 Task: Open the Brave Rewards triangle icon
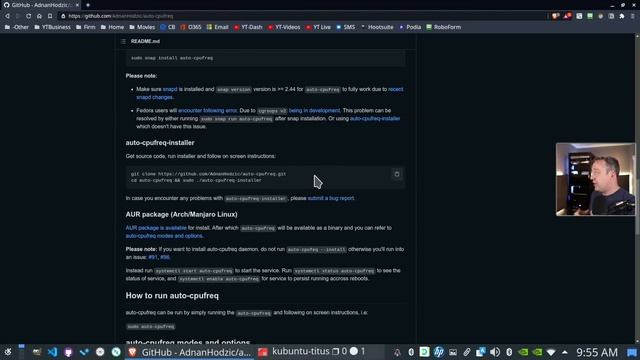point(567,16)
